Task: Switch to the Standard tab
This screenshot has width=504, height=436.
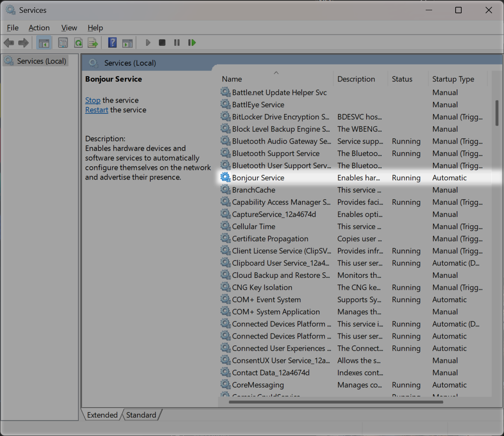Action: click(x=141, y=415)
